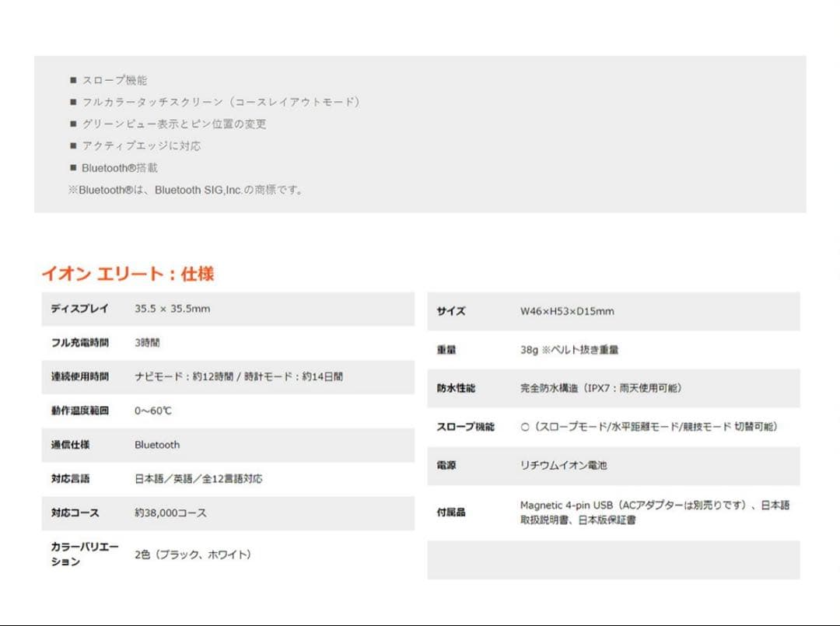Click the スロープ機能 bullet square icon

74,79
